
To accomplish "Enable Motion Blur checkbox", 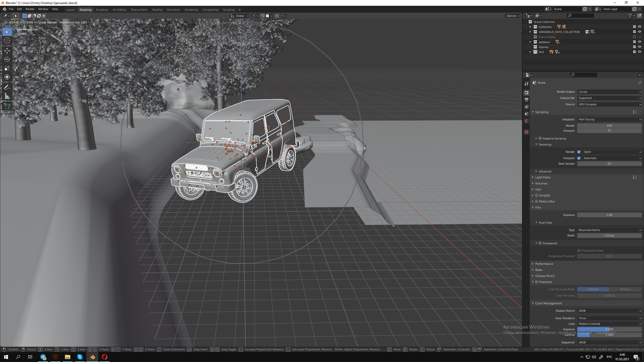I will (536, 202).
